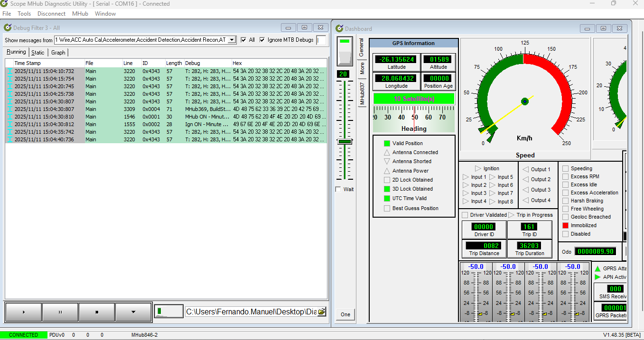Toggle the rocker switch above the slider
Screen dimensions: 644x340
click(345, 51)
